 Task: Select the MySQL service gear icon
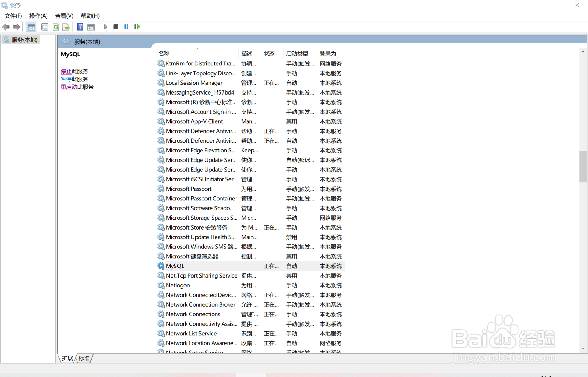161,266
